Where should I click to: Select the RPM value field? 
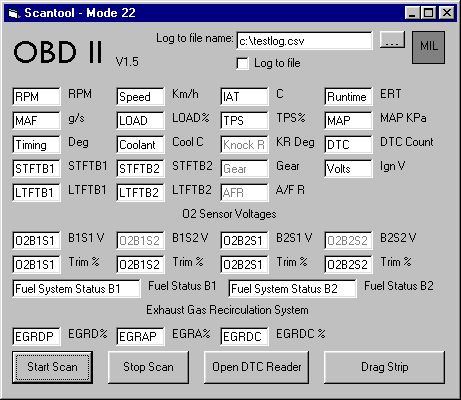click(x=36, y=97)
